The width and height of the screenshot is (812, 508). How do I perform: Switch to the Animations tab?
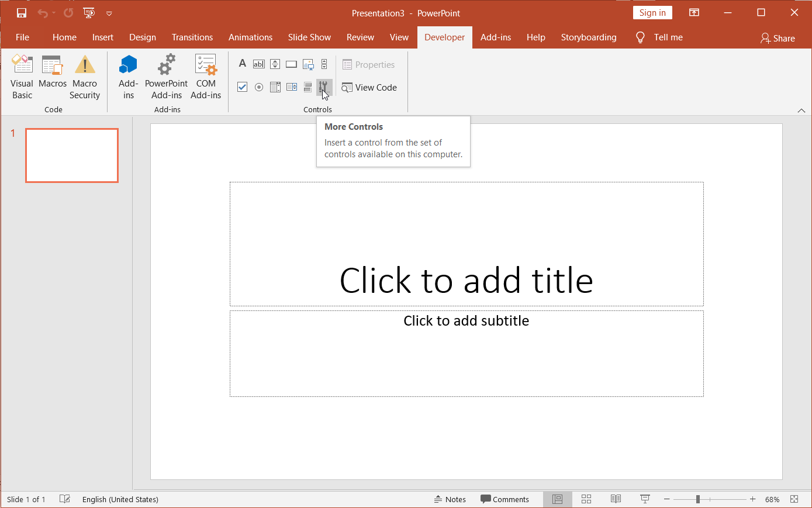click(x=250, y=37)
